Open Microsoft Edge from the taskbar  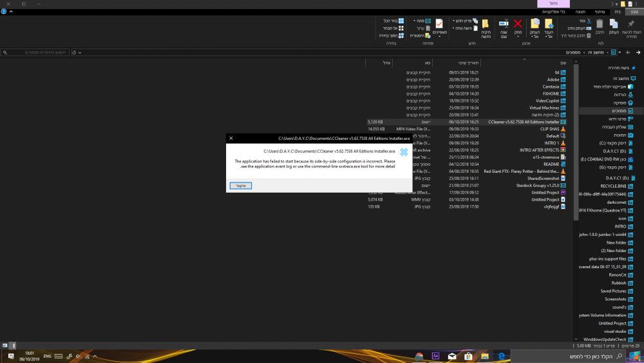pyautogui.click(x=502, y=356)
